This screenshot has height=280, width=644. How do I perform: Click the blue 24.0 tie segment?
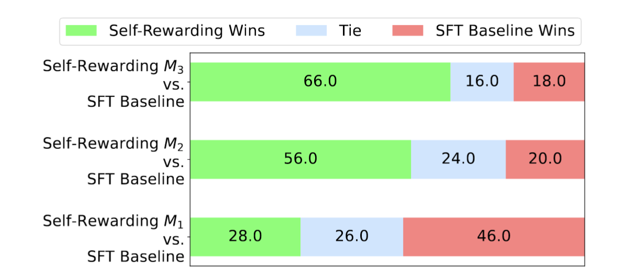click(x=458, y=159)
